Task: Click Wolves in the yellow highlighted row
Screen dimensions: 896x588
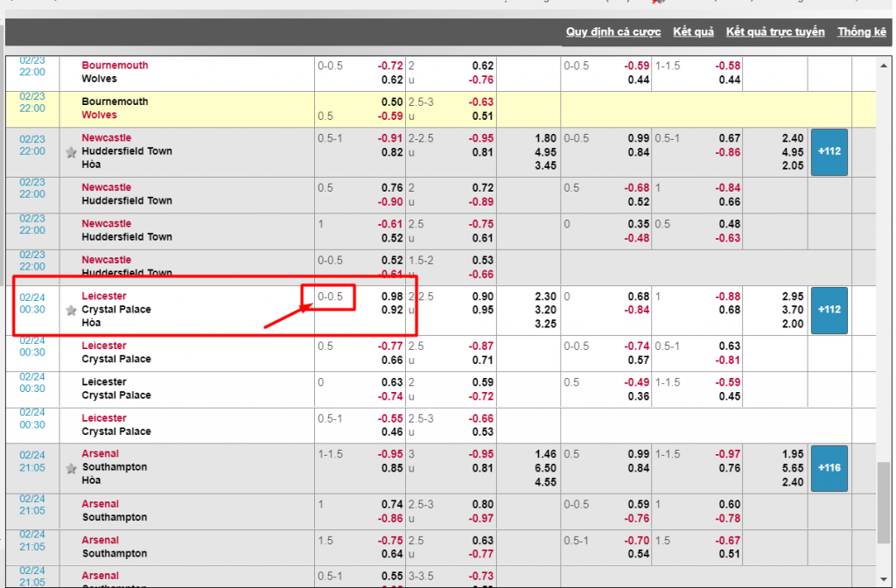Action: coord(99,115)
